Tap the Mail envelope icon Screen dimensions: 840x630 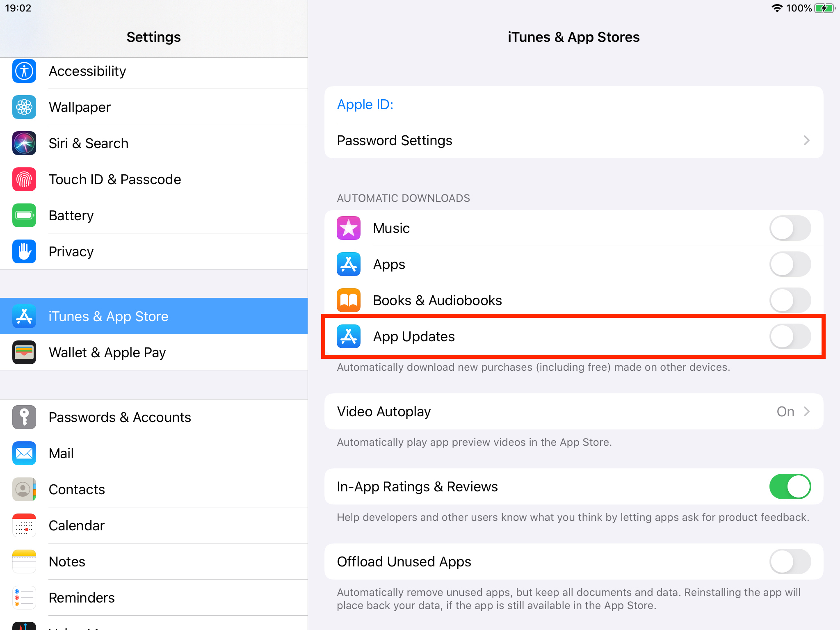click(24, 453)
